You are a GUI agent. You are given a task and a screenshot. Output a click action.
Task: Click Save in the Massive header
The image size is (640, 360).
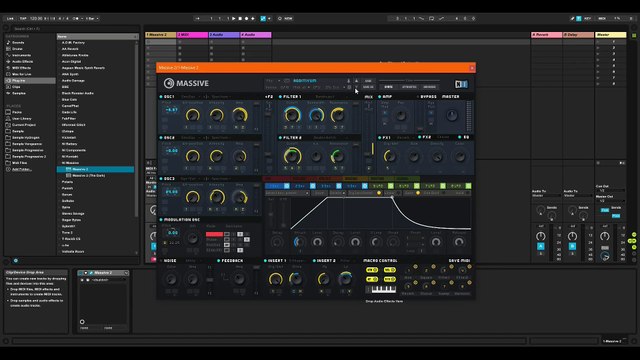coord(368,81)
